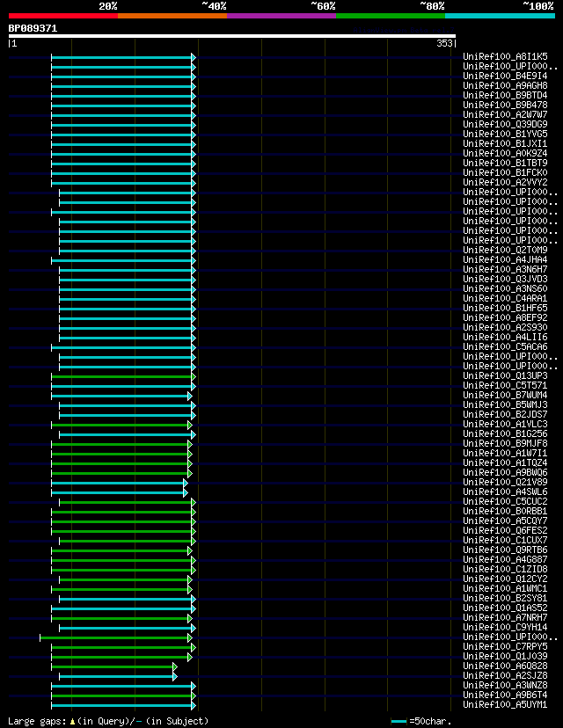This screenshot has height=728, width=563.
Task: Select the UniRef100_C5T571 label
Action: tap(505, 385)
